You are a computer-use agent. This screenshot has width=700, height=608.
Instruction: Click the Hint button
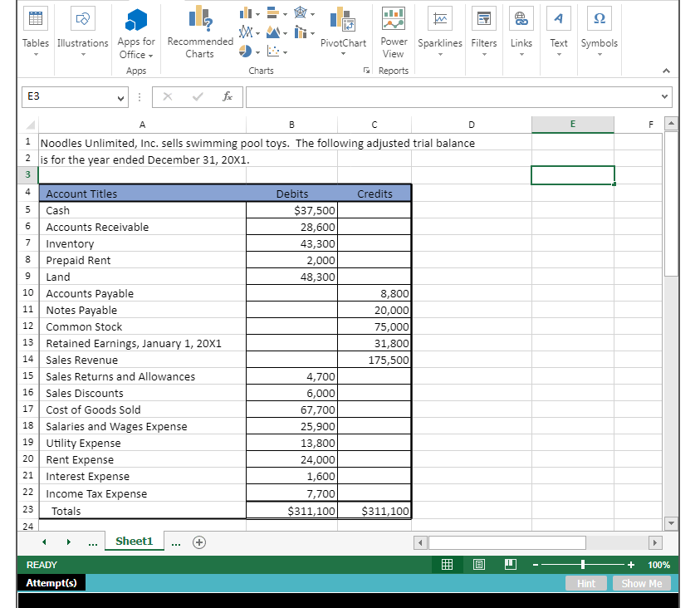586,582
